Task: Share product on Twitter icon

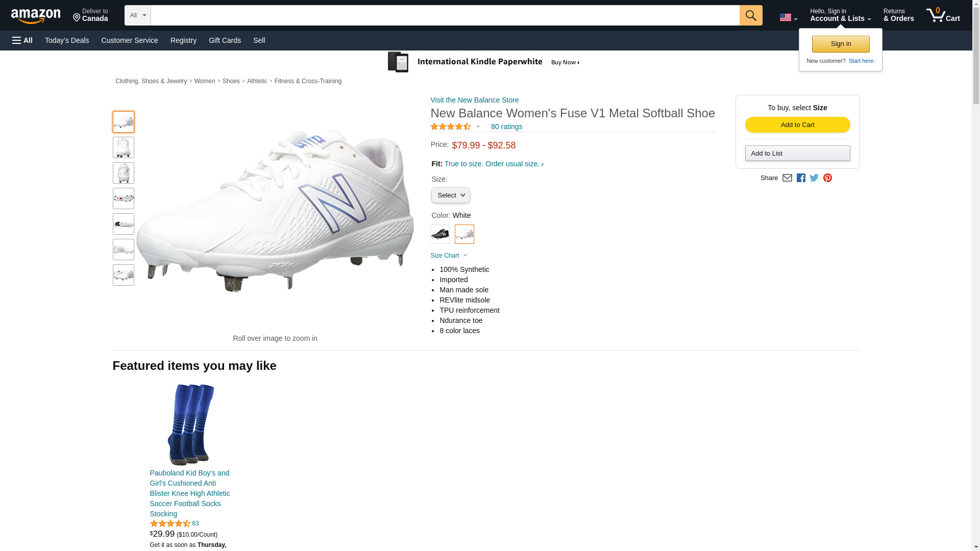Action: (x=814, y=178)
